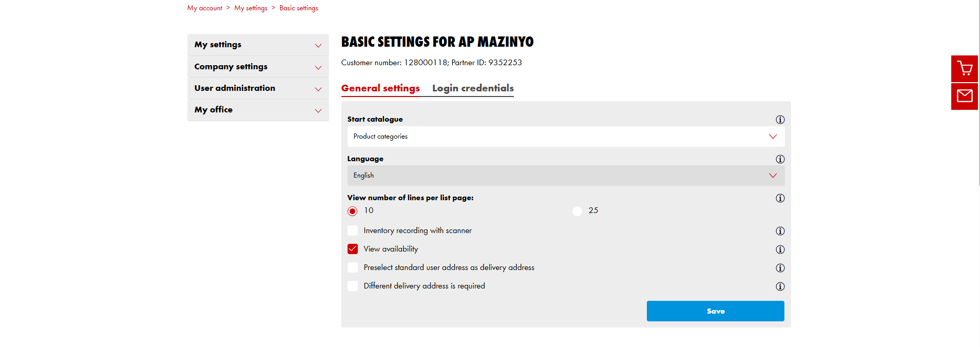
Task: Click info icon for Different delivery address
Action: point(780,286)
